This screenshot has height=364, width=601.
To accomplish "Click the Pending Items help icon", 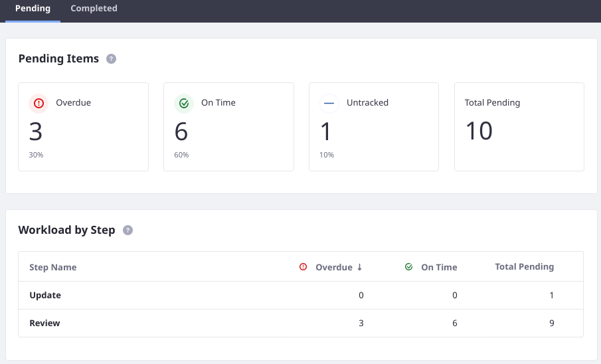I will point(111,58).
